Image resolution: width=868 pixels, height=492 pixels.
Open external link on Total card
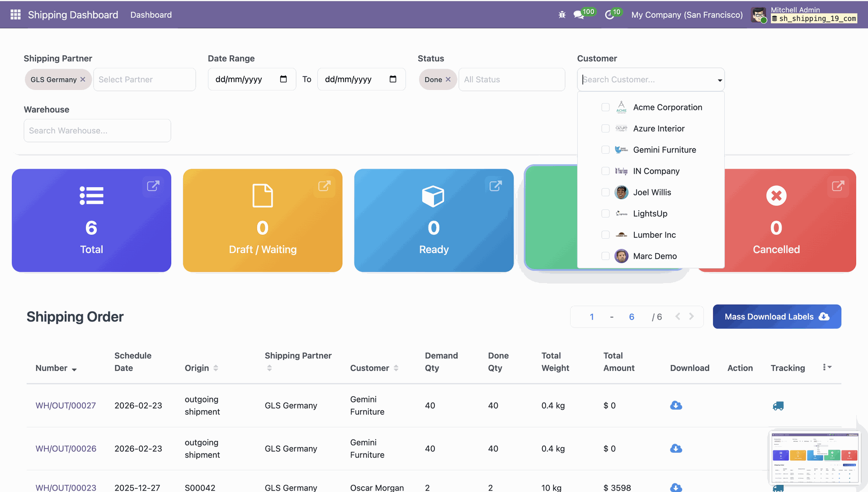click(153, 186)
